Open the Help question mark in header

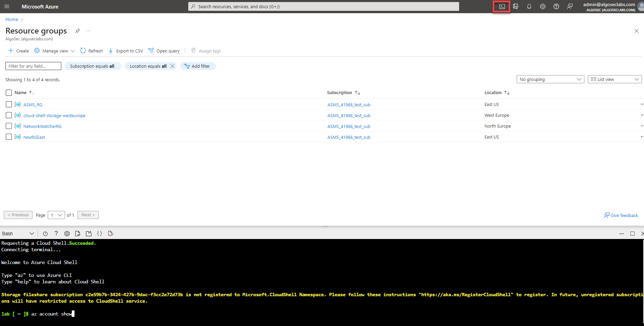coord(556,6)
